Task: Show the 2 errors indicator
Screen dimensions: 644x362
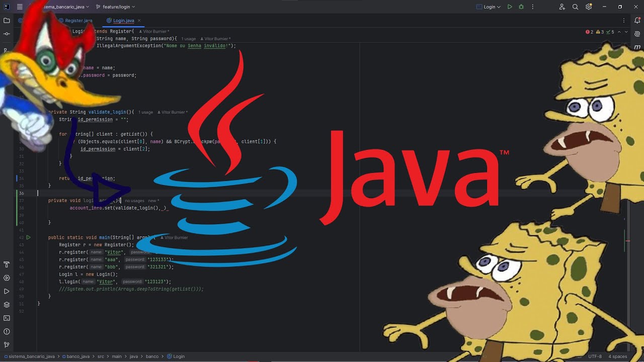Action: pyautogui.click(x=589, y=32)
